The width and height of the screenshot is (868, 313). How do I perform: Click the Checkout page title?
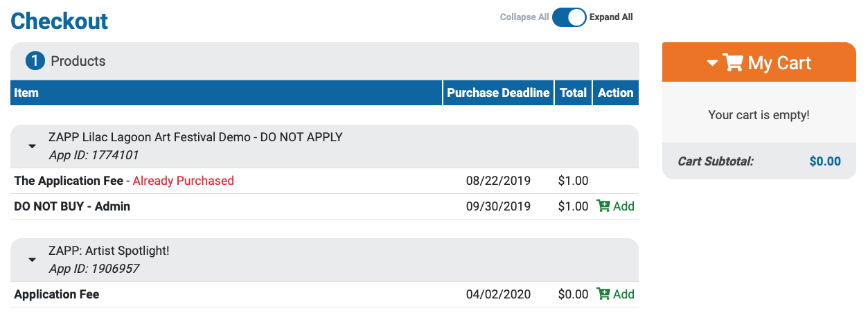tap(60, 21)
